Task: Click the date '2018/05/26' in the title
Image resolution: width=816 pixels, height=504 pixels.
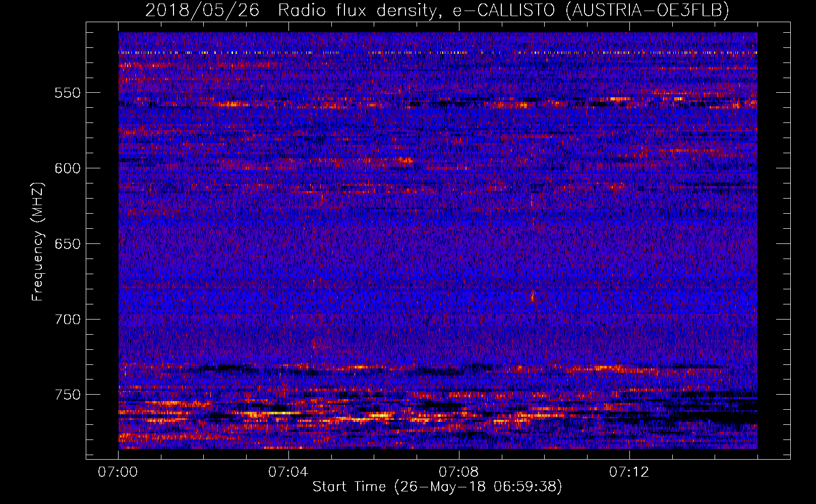Action: (x=202, y=10)
